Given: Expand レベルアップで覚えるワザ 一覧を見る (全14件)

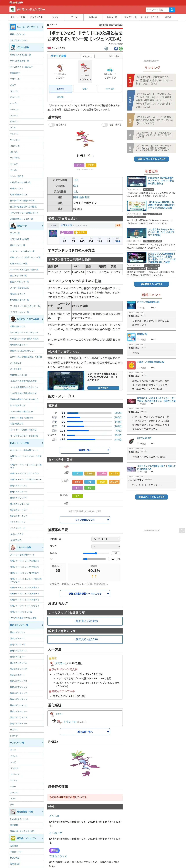Looking at the screenshot, I should (85, 621).
